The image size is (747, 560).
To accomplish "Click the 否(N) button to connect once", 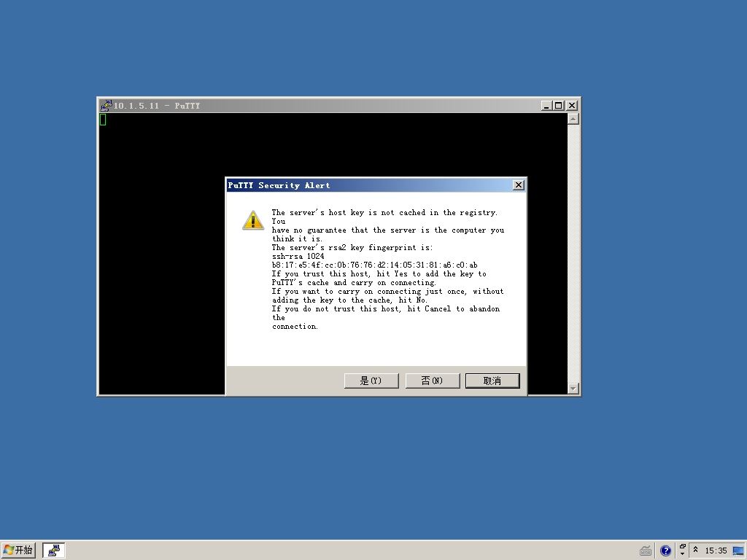I will pyautogui.click(x=432, y=381).
